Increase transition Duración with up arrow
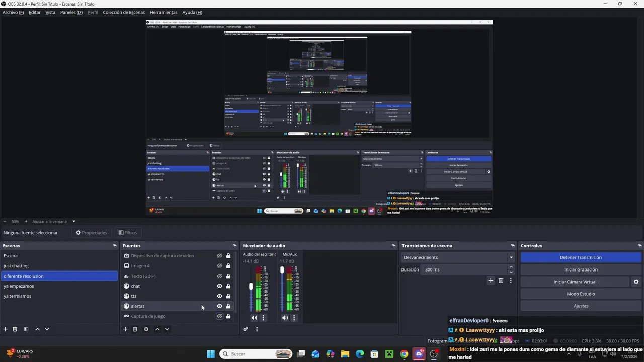Viewport: 644px width, 362px height. coord(511,267)
